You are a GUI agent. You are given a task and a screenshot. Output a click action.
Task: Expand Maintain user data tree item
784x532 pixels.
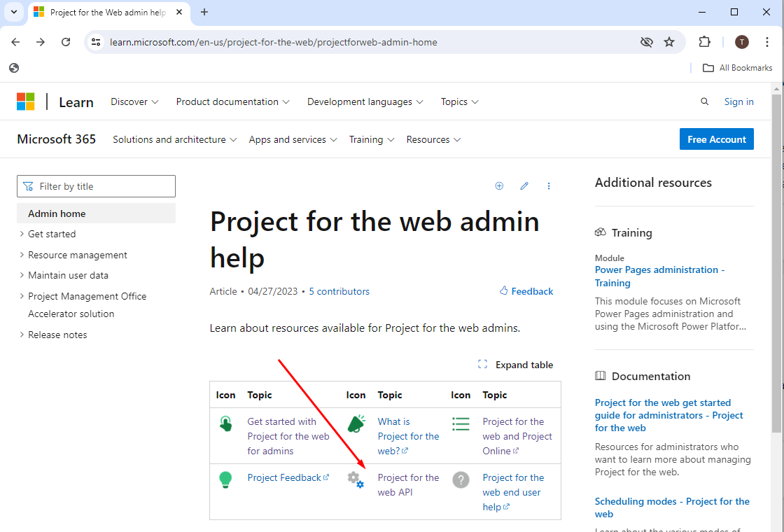click(64, 276)
